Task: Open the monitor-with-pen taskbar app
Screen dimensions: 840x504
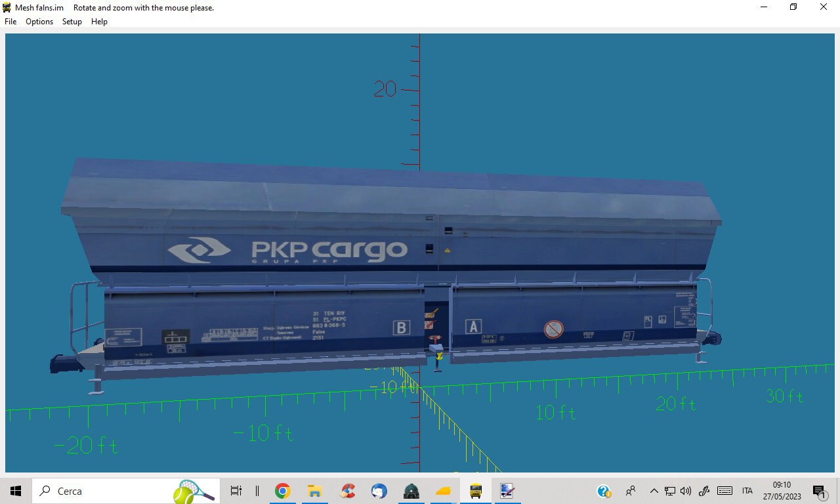Action: (507, 491)
